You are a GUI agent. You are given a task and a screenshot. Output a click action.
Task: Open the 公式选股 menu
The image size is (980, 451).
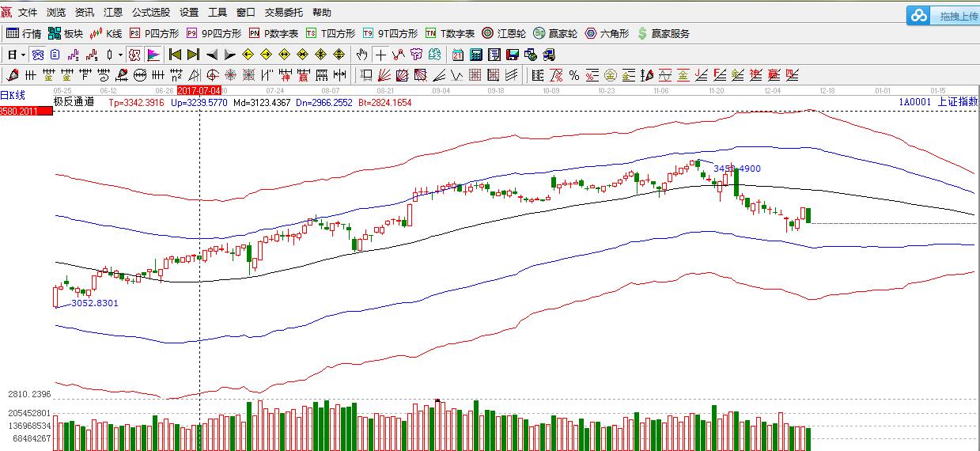coord(150,13)
